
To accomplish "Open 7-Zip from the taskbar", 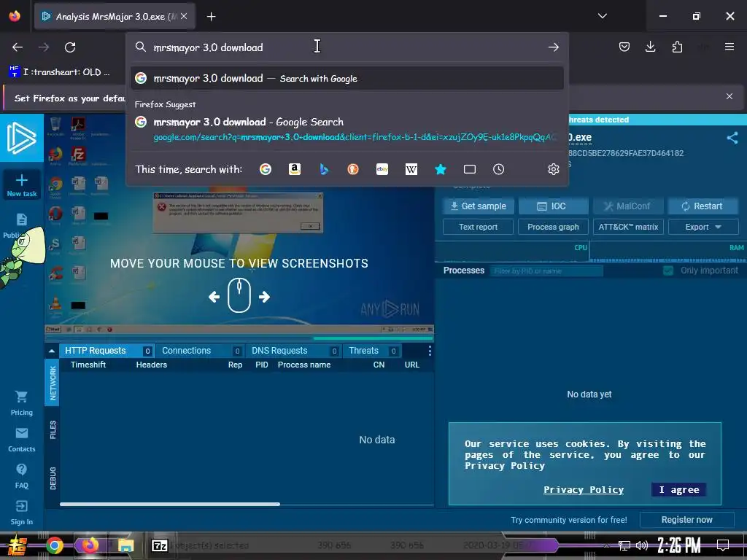I will tap(159, 545).
